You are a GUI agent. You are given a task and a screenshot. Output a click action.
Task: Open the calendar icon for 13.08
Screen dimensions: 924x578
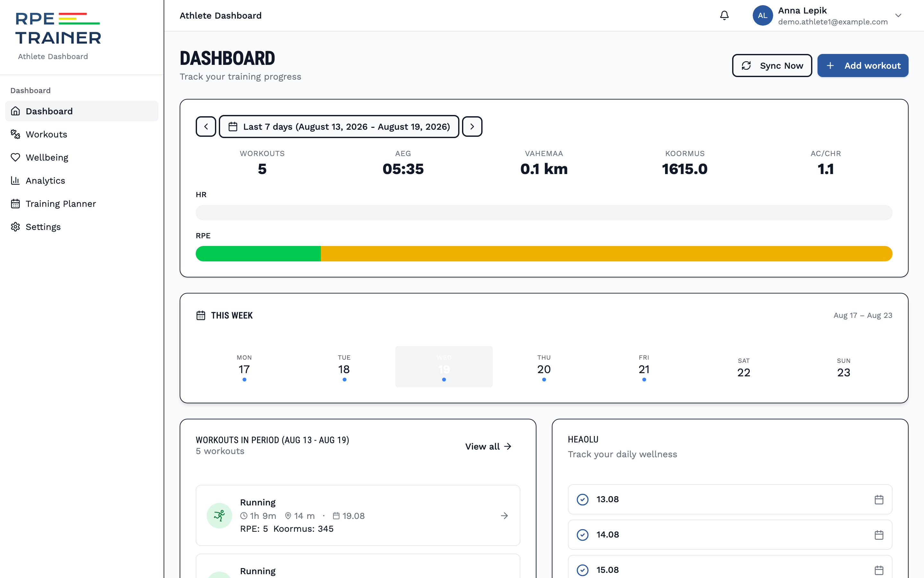(879, 499)
